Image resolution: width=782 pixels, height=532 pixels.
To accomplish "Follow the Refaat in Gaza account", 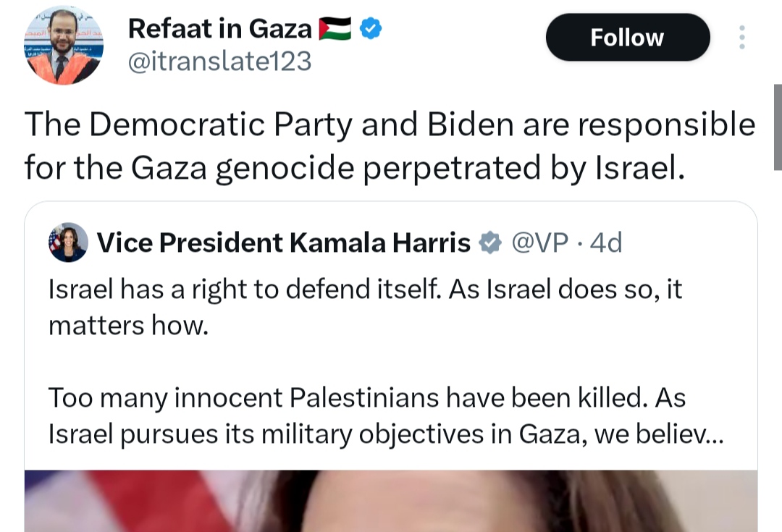I will pyautogui.click(x=627, y=38).
